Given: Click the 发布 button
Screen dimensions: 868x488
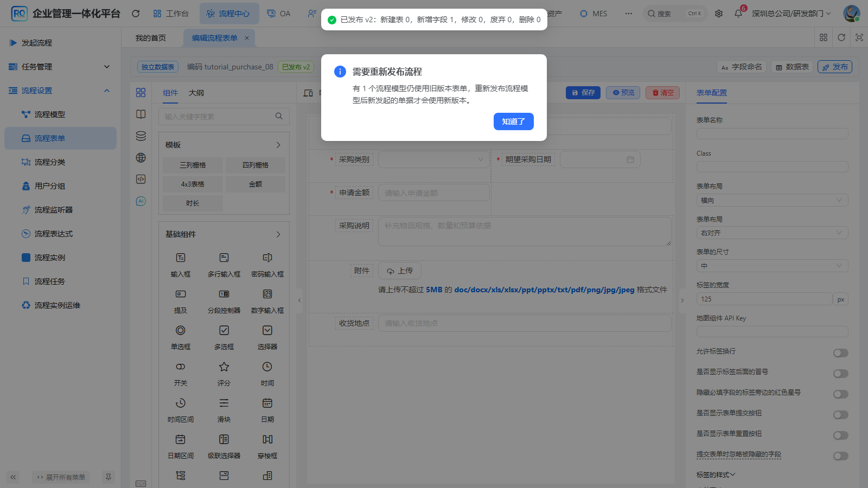Looking at the screenshot, I should pyautogui.click(x=835, y=67).
